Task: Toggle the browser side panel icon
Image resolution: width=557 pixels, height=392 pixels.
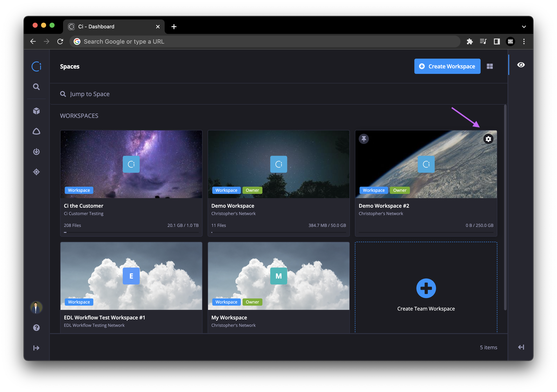Action: click(x=497, y=41)
